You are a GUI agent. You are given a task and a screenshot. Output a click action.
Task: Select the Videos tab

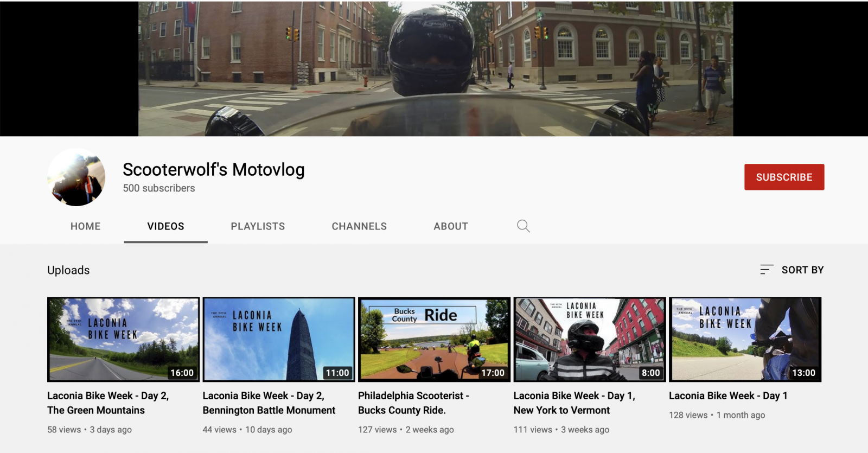click(165, 226)
